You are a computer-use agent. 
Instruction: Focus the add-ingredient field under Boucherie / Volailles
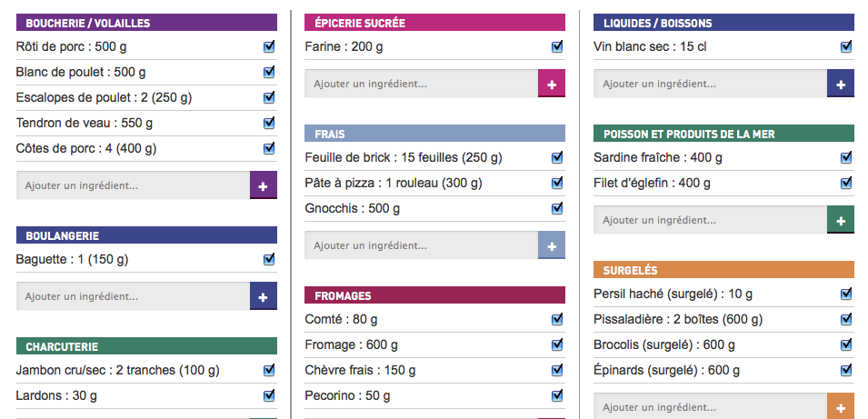point(133,185)
